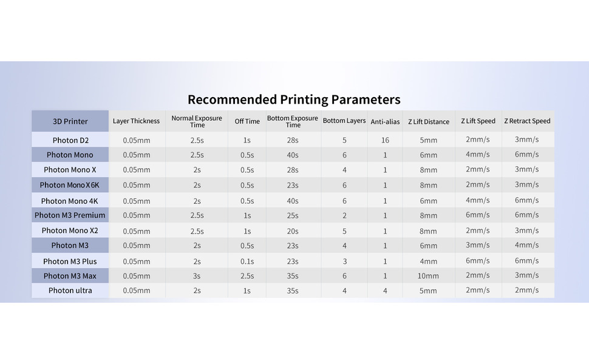This screenshot has height=364, width=589.
Task: Click the Photon ultra row label
Action: click(x=70, y=291)
